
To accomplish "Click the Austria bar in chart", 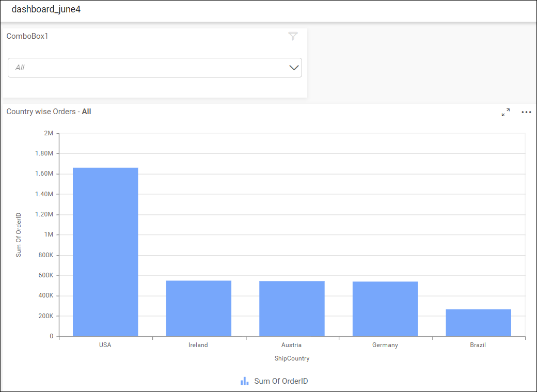I will [292, 309].
